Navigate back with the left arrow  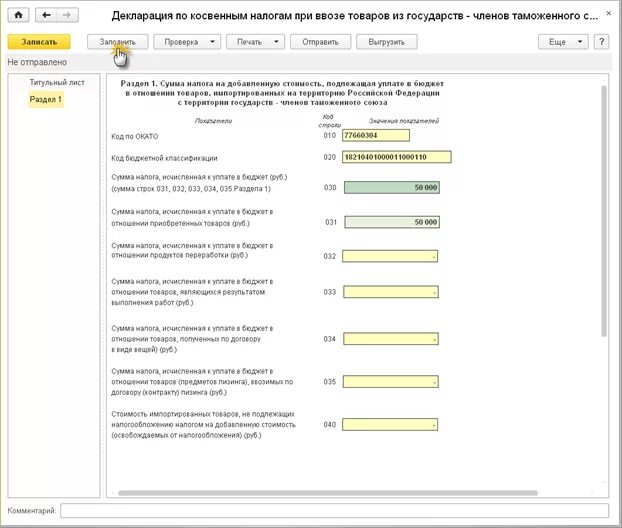point(46,15)
